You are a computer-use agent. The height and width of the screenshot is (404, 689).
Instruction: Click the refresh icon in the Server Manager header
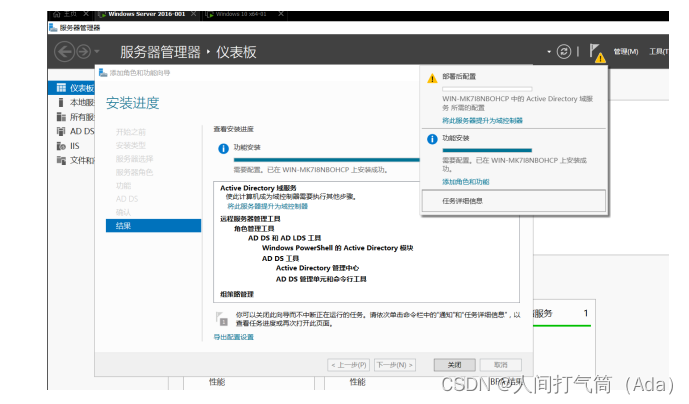click(564, 52)
